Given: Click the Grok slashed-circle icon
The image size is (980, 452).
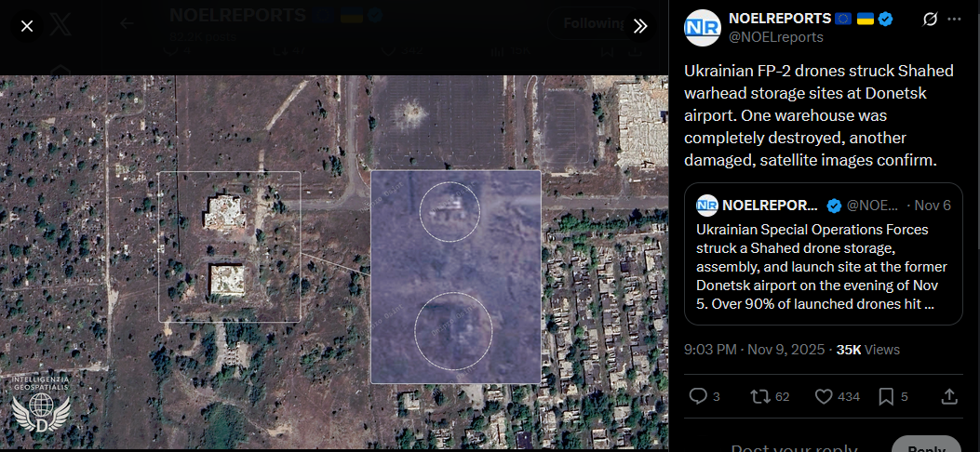Looking at the screenshot, I should coord(930,20).
